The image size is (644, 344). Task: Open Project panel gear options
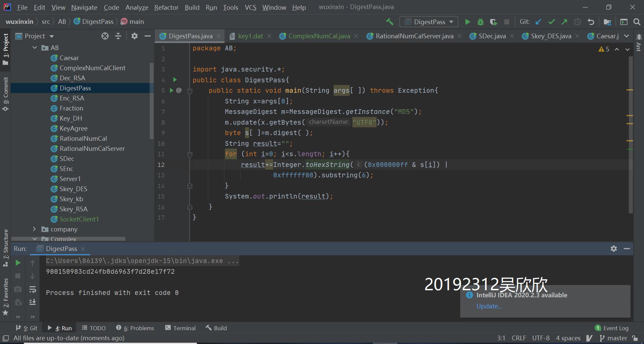tap(135, 36)
